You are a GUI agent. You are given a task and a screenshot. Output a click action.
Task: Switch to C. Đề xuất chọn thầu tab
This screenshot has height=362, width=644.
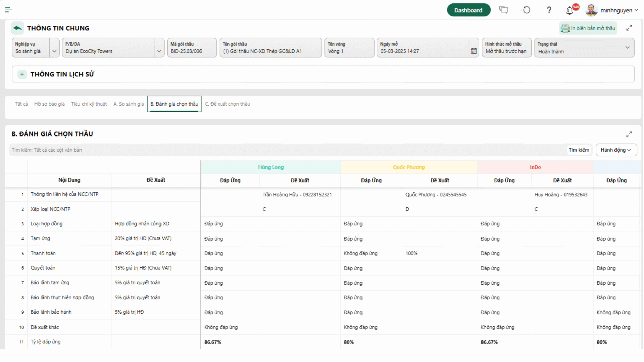[227, 104]
